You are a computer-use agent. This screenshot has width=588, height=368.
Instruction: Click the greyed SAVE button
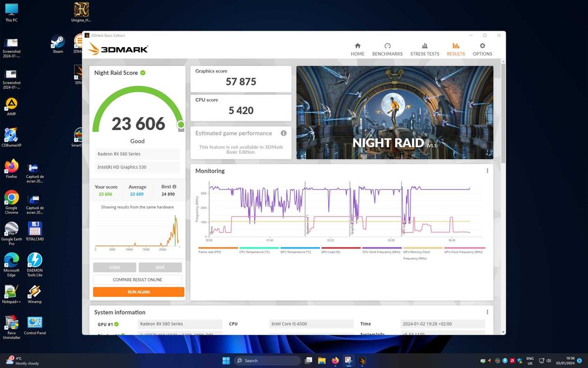pos(160,267)
